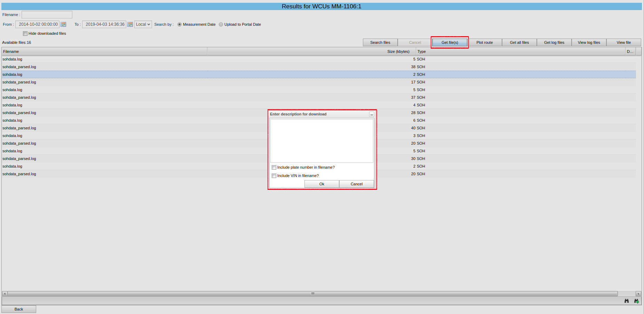Click the Plot route button

(484, 42)
